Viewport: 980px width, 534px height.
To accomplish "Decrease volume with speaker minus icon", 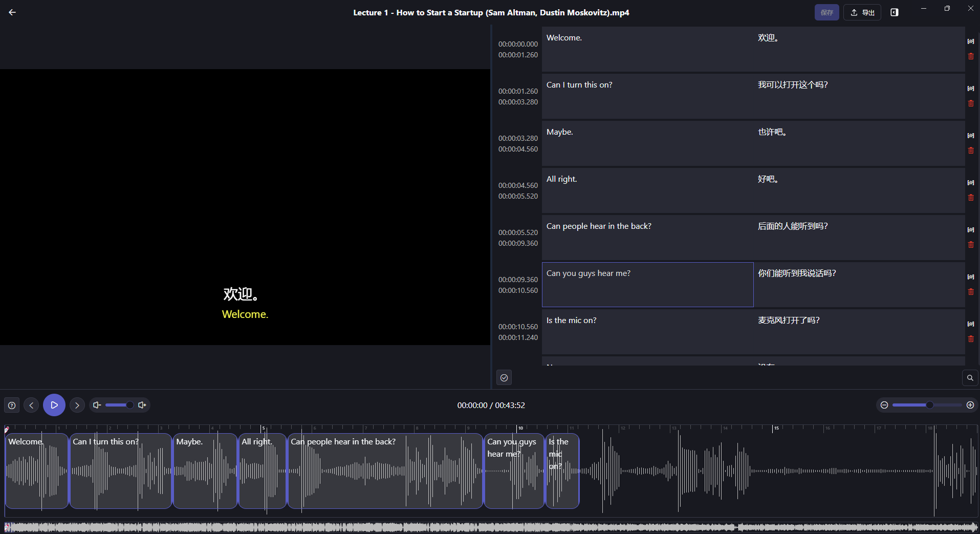I will click(97, 405).
